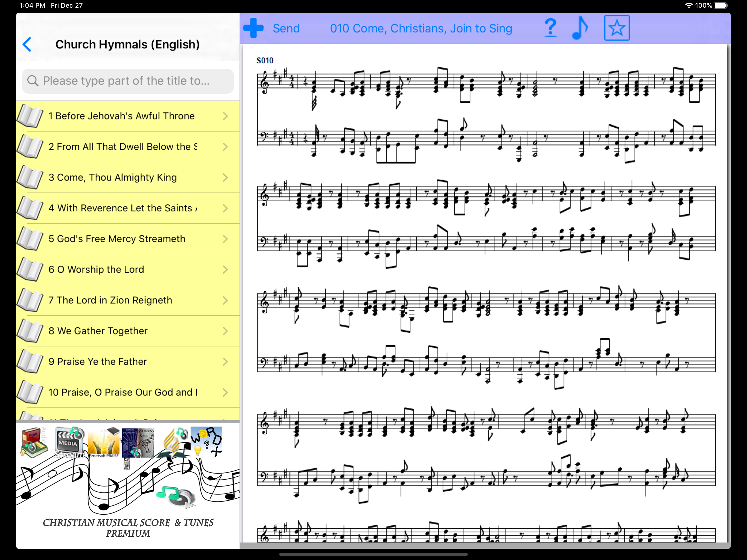This screenshot has height=560, width=747.
Task: Expand chevron for Come, Thou Almighty King
Action: coord(225,178)
